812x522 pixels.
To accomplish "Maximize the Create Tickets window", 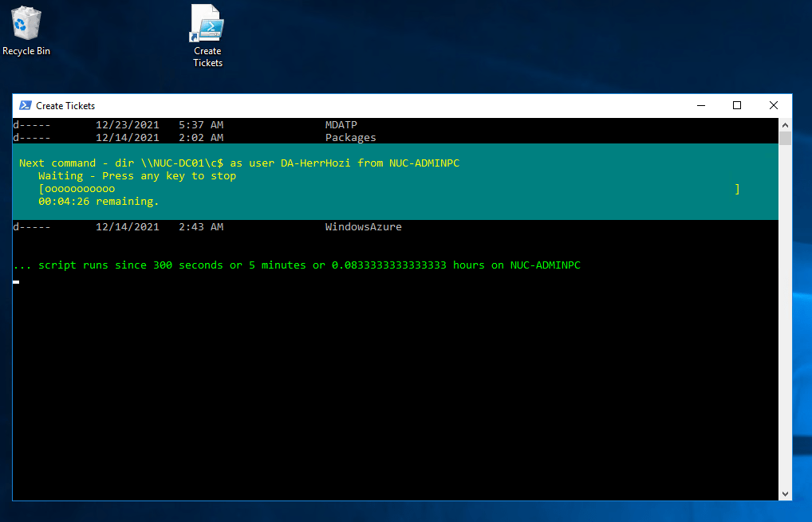I will point(737,105).
